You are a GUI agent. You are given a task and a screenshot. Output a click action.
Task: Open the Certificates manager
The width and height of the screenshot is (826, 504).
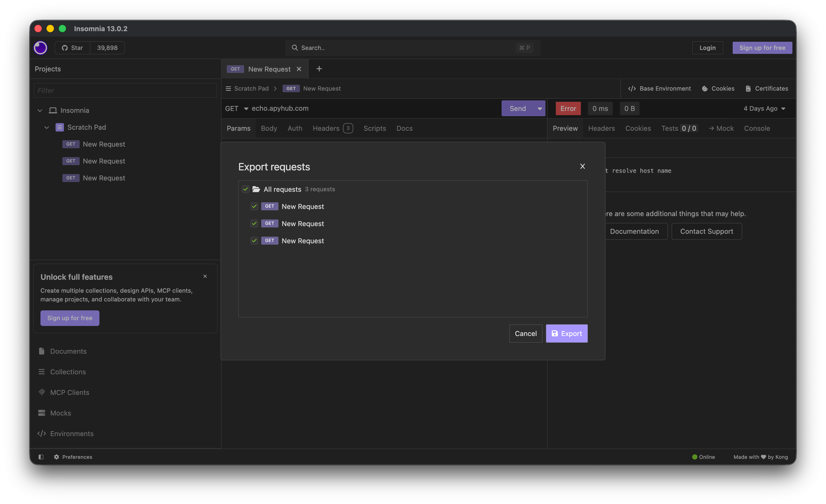click(767, 89)
